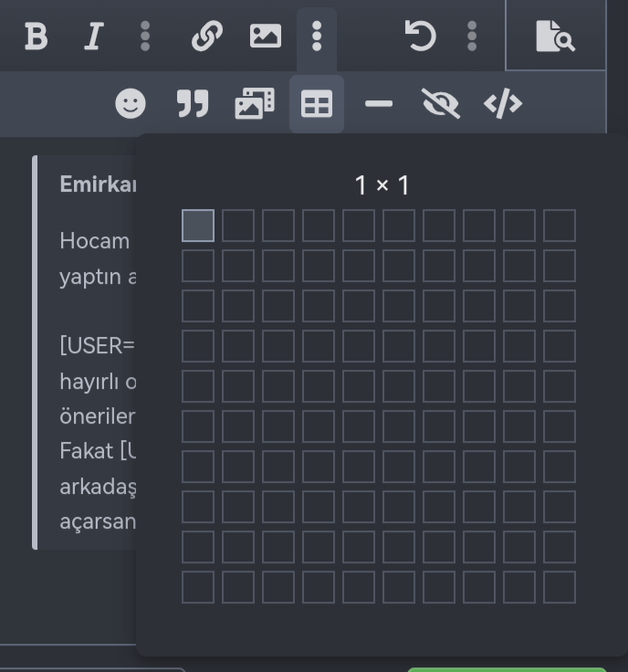Click the insert table toolbar button
Viewport: 628px width, 672px height.
[x=317, y=104]
